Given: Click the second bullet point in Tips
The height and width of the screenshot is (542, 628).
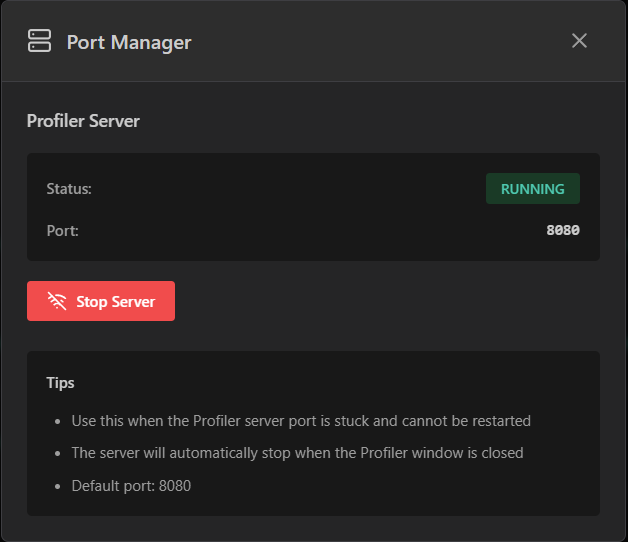Looking at the screenshot, I should (57, 453).
